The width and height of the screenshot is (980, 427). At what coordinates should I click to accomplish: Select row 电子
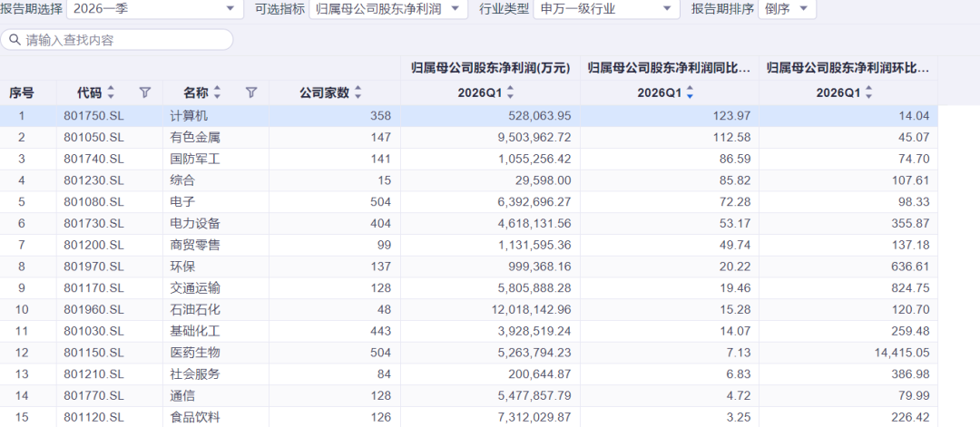pyautogui.click(x=469, y=202)
